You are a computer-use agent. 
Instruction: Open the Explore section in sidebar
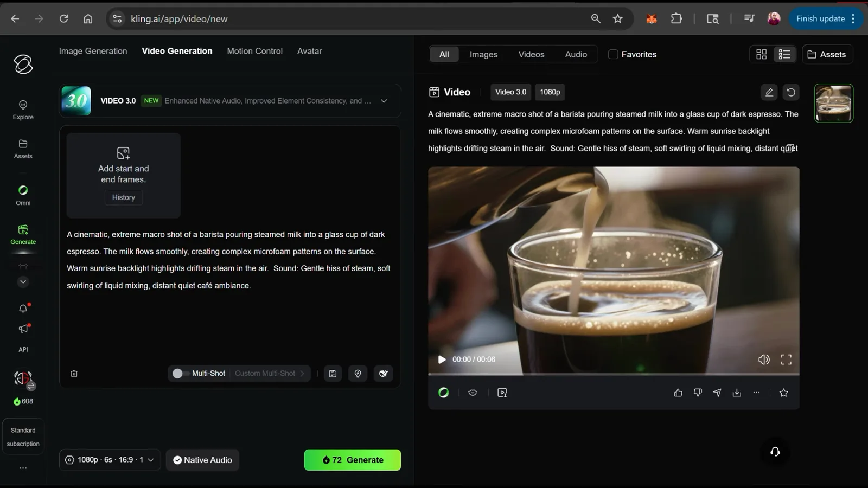tap(23, 110)
